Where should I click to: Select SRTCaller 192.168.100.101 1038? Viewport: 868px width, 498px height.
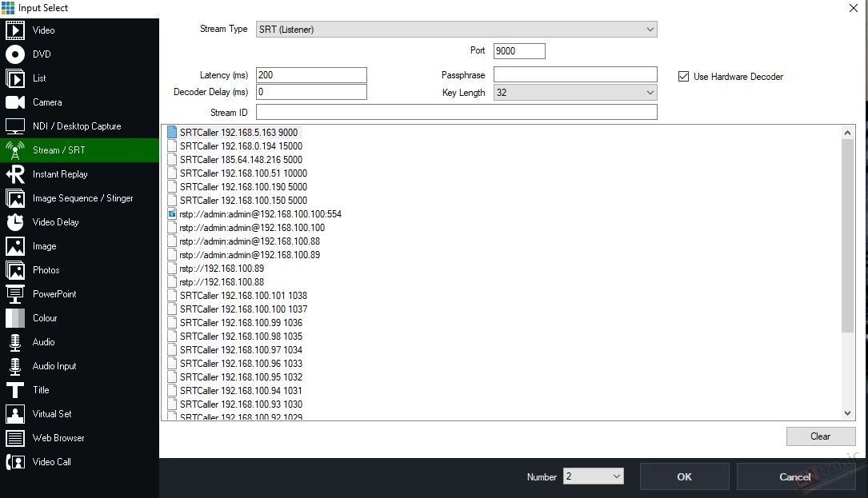click(x=243, y=296)
